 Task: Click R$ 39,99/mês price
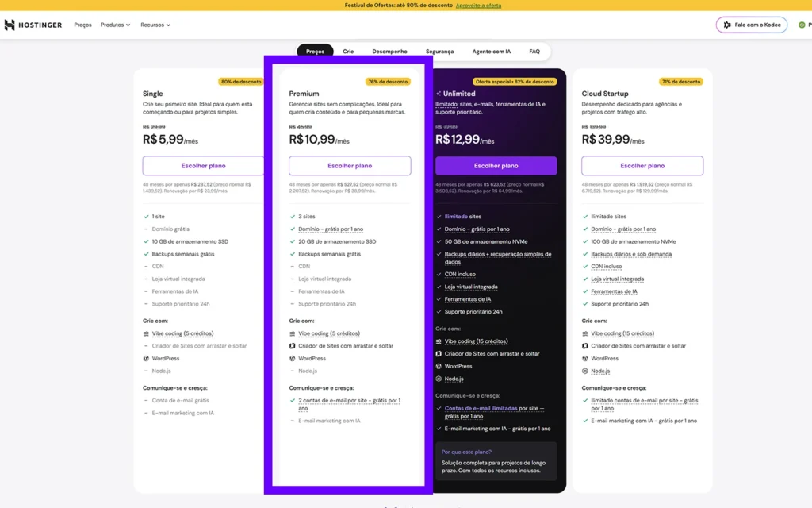pyautogui.click(x=613, y=140)
